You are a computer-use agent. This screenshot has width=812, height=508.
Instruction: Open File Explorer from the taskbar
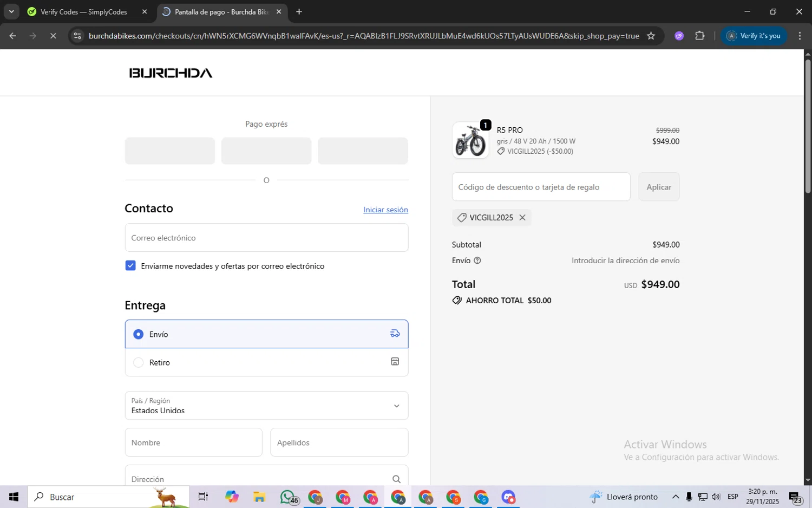(x=259, y=497)
